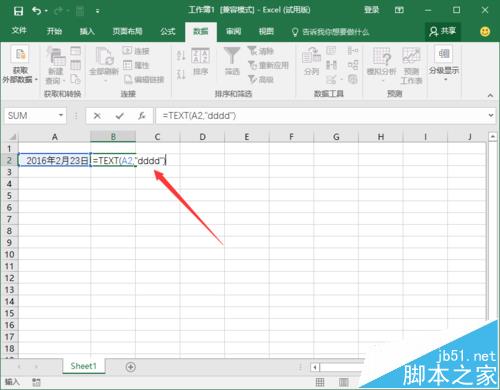500x390 pixels.
Task: Click cell A2 containing 2016年2月23日
Action: coord(54,160)
